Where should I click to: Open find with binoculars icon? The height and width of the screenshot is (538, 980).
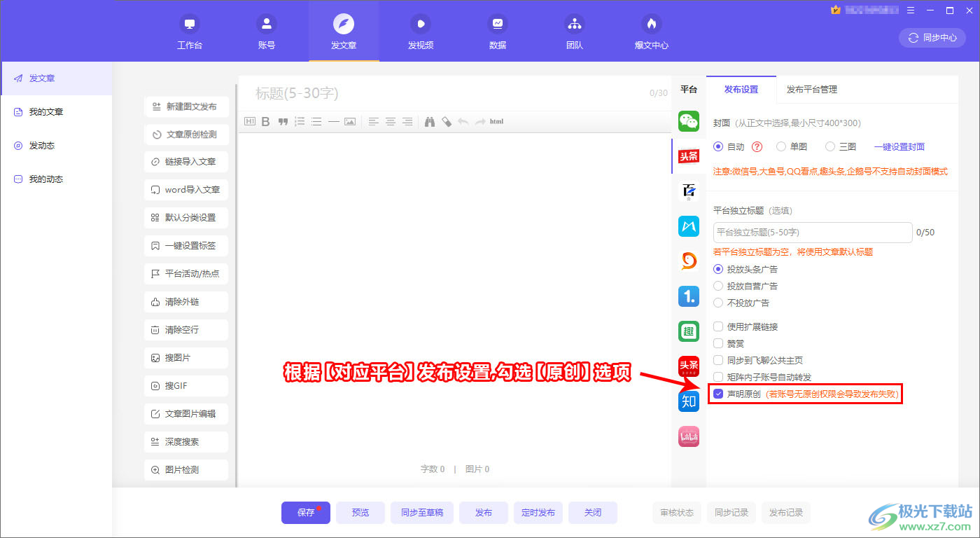430,121
